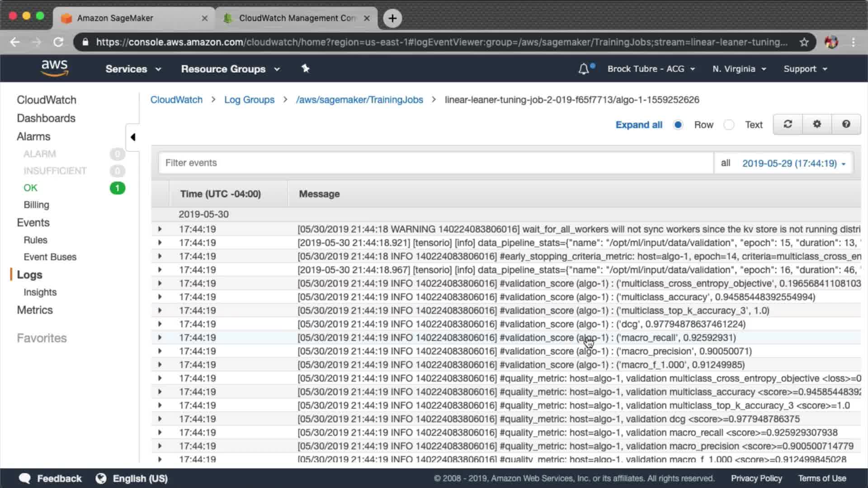This screenshot has width=868, height=488.
Task: Reload the page in browser
Action: (58, 42)
